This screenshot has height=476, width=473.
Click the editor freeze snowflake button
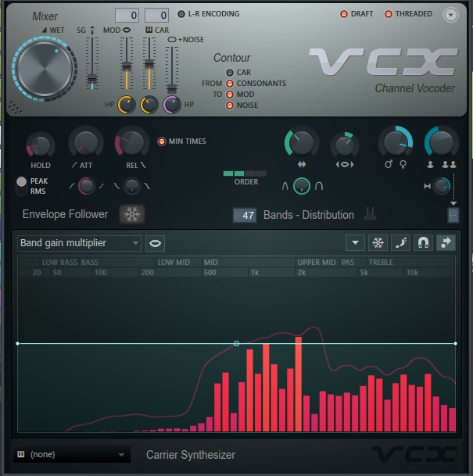(x=378, y=242)
